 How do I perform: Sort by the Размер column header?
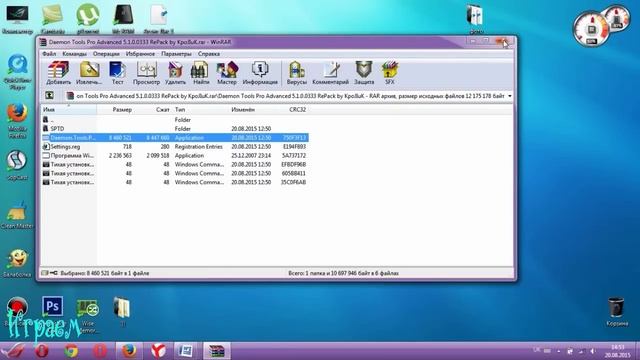tap(116, 109)
